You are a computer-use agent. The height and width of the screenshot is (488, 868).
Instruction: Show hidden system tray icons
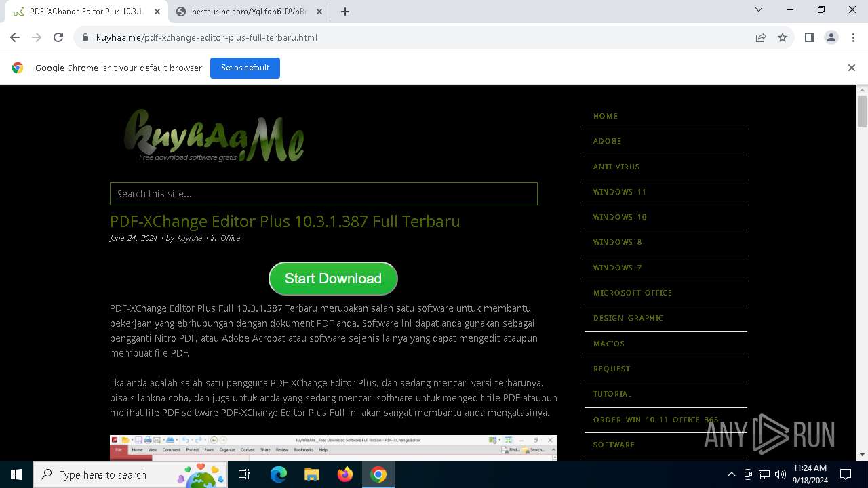731,474
